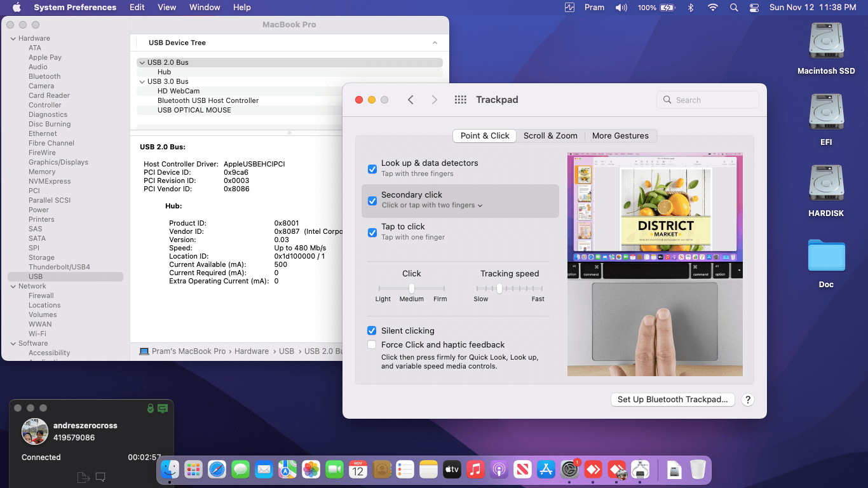This screenshot has width=868, height=488.
Task: Open the Secondary click method dropdown
Action: point(432,205)
